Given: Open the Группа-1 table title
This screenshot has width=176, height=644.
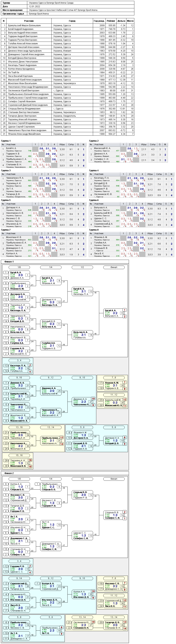Looking at the screenshot, I should [6, 141].
